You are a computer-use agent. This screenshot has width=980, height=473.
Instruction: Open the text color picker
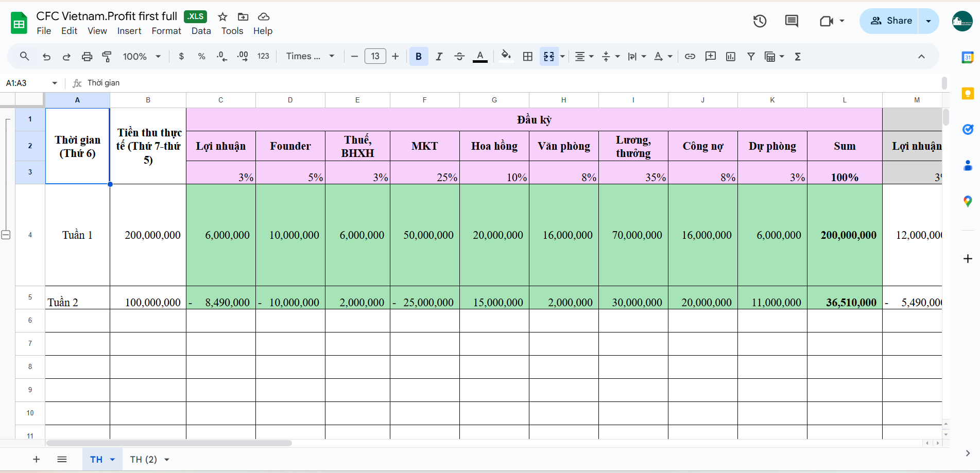(x=480, y=57)
